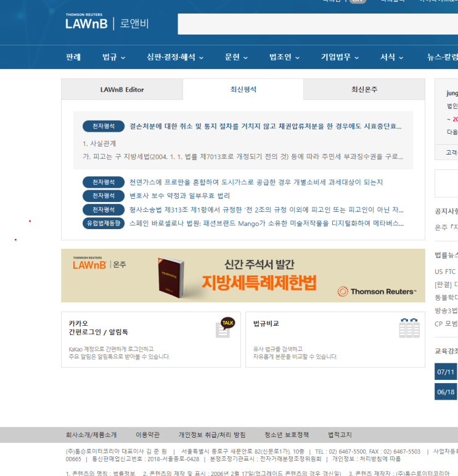This screenshot has width=458, height=476.
Task: Expand the 심판·결정·해석 dropdown arrow
Action: tap(201, 58)
